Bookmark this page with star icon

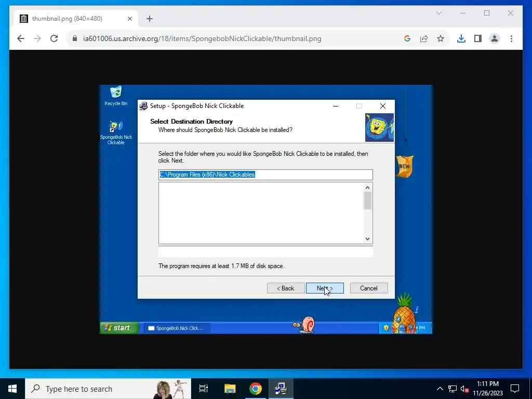pos(441,38)
